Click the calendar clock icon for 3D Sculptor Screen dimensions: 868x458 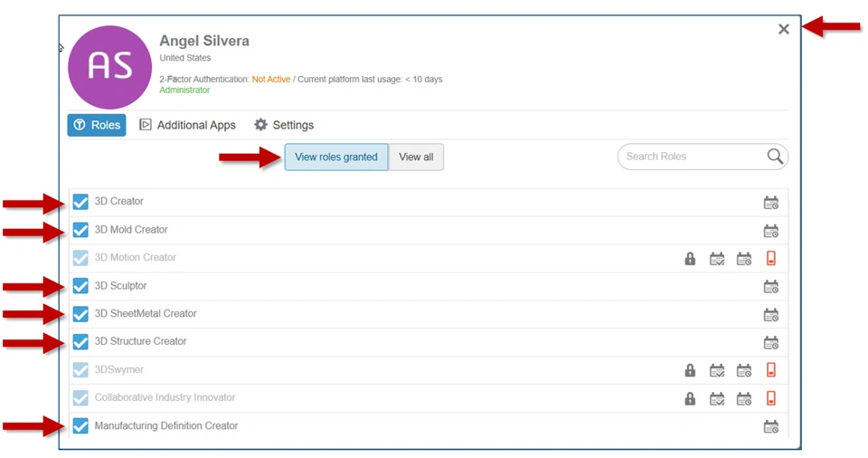(x=770, y=287)
